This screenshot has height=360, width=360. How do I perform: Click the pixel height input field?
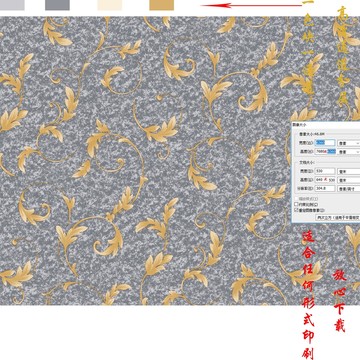(325, 151)
